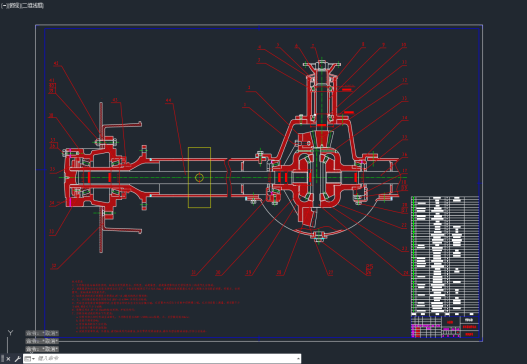The image size is (527, 364).
Task: Open command line customize wrench settings
Action: (17, 359)
